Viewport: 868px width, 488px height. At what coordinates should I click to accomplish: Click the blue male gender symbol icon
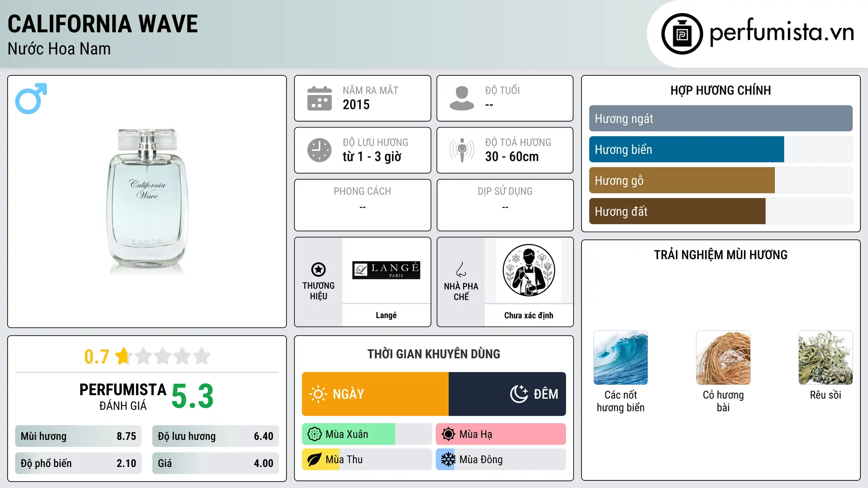31,98
